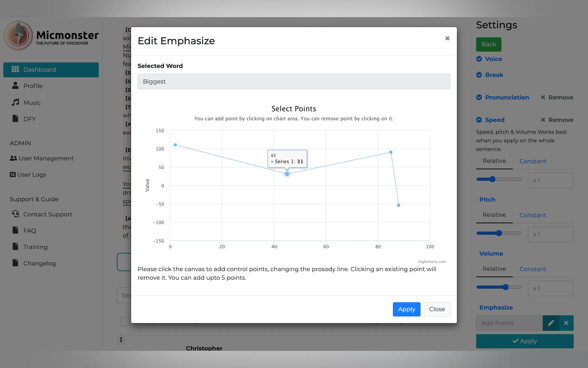Expand the Pronunciation settings section
Image resolution: width=588 pixels, height=368 pixels.
(x=479, y=97)
